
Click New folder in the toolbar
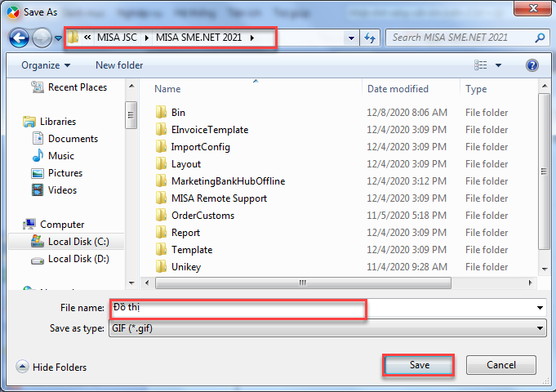click(119, 65)
